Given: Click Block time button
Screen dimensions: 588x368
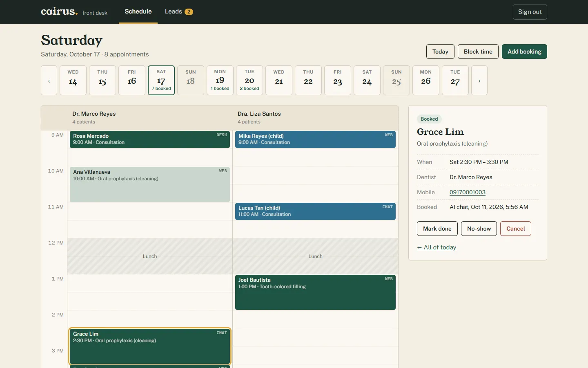Looking at the screenshot, I should (478, 52).
